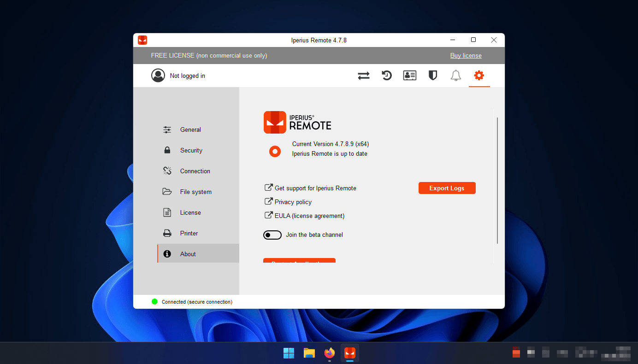
Task: Click the shield icon in the header
Action: (x=433, y=76)
